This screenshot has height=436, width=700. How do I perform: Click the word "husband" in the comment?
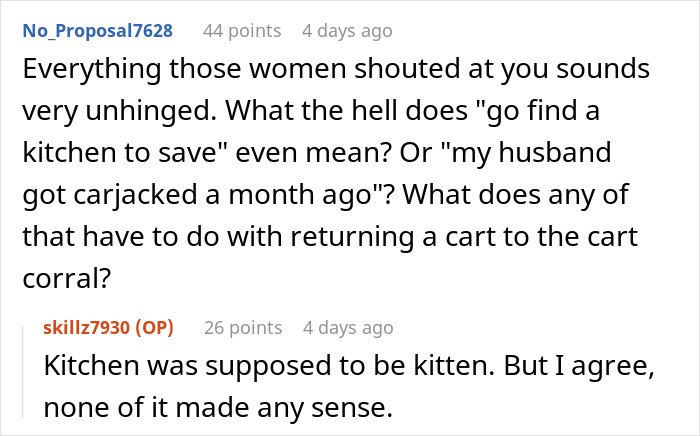pyautogui.click(x=555, y=153)
